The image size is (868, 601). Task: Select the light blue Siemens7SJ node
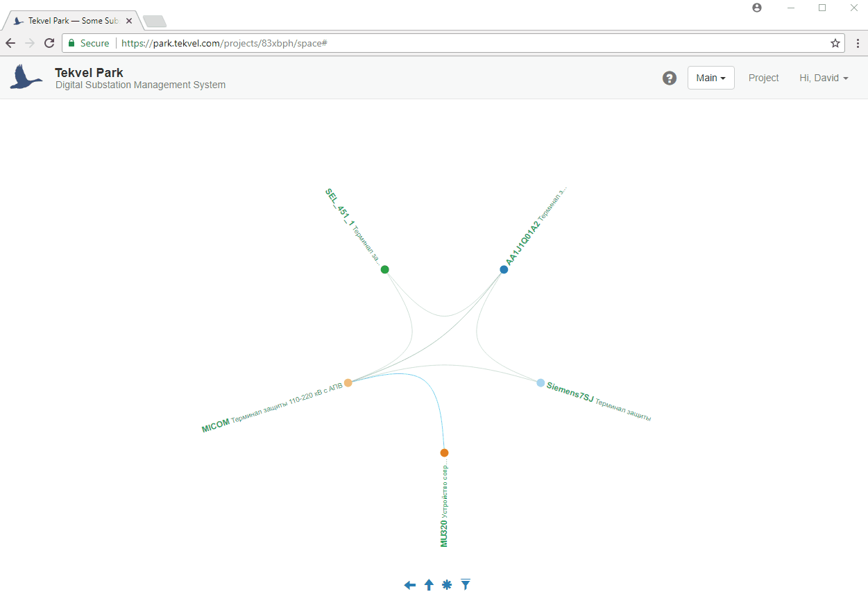point(541,382)
